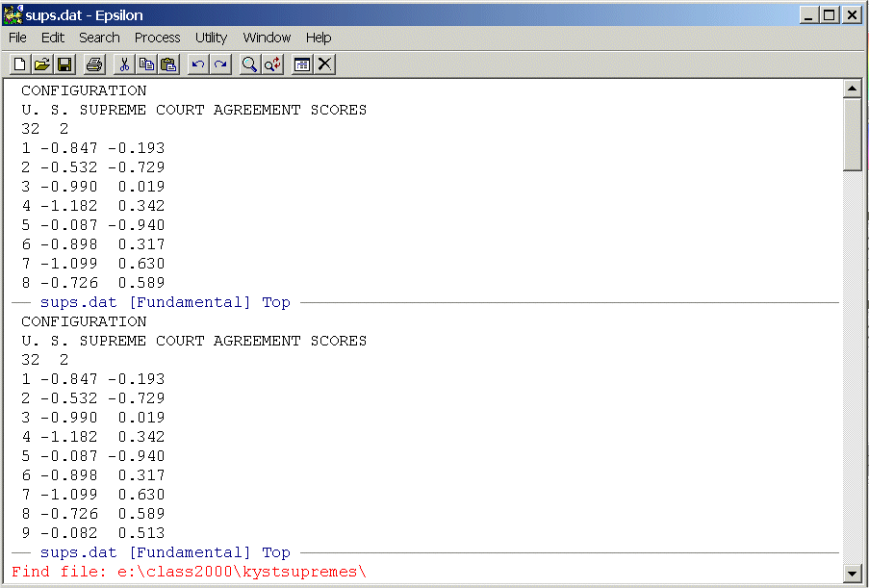Click the Copy toolbar icon
The image size is (869, 588).
[146, 64]
